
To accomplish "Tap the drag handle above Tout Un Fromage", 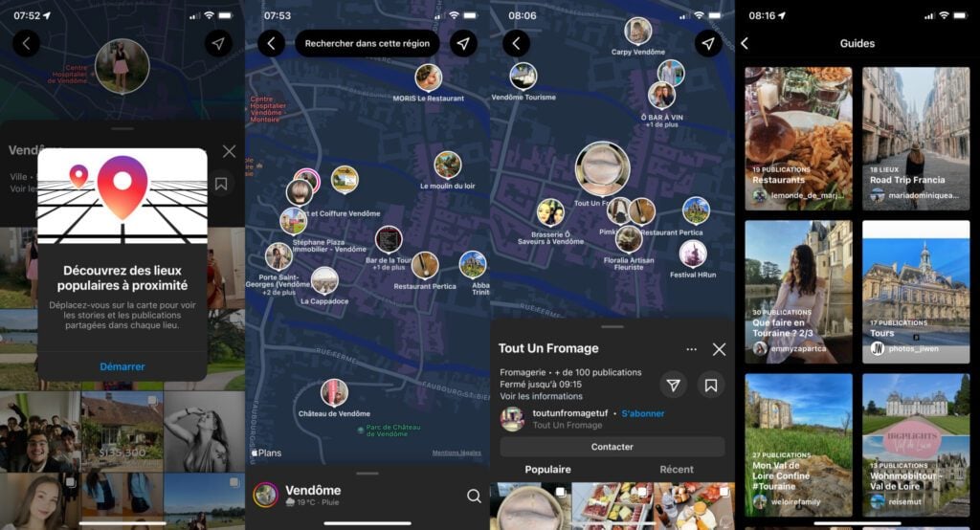I will [x=612, y=326].
